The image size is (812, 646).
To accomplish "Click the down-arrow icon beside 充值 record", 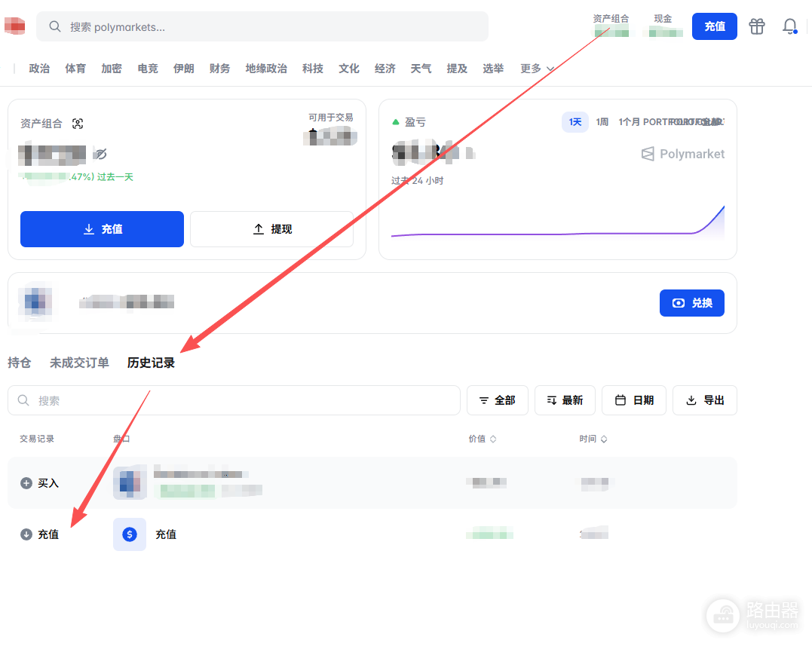I will click(x=26, y=534).
